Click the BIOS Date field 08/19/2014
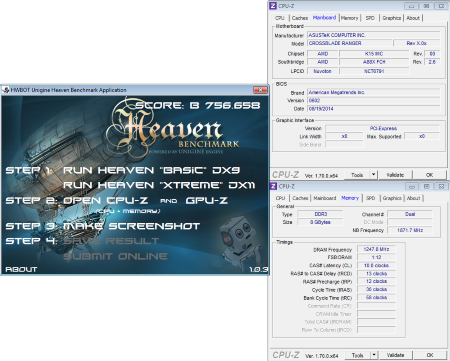Screen dimensions: 450x361 [373, 109]
